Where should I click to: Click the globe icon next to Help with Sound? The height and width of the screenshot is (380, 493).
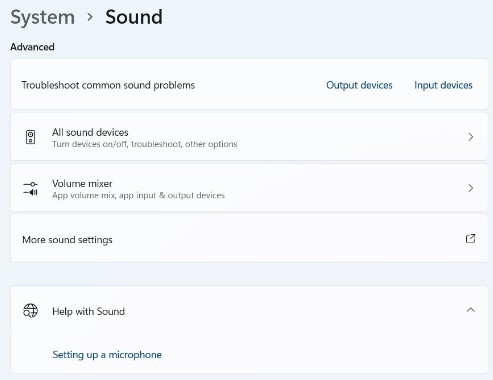(x=30, y=311)
